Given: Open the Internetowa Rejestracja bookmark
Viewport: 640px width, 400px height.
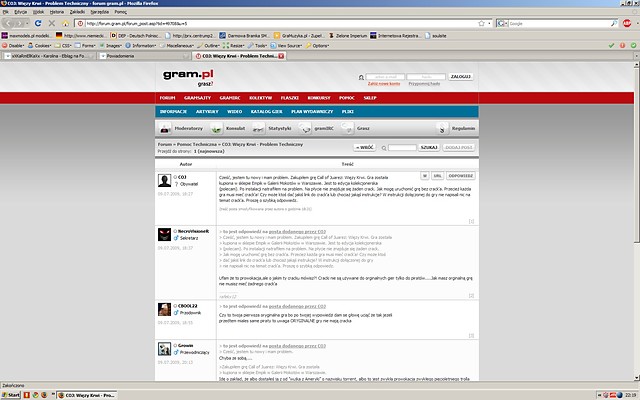Looking at the screenshot, I should tap(395, 36).
